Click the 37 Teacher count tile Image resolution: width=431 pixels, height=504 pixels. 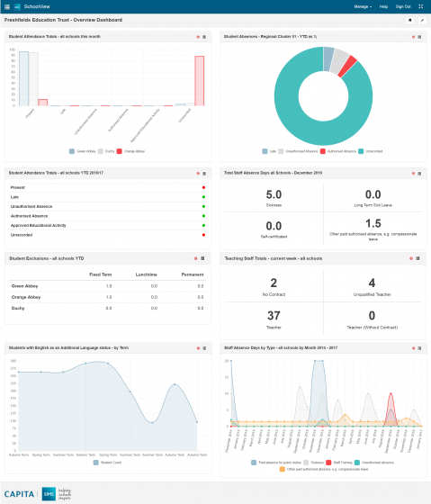(274, 319)
